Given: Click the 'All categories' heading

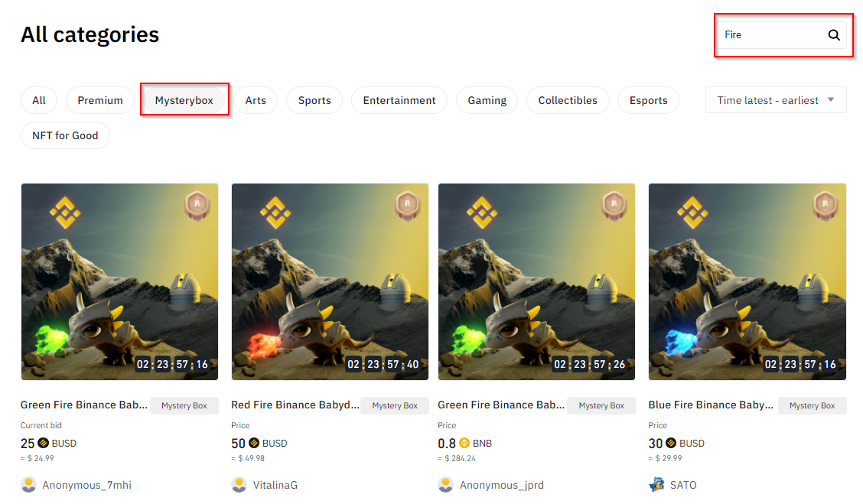Looking at the screenshot, I should coord(90,34).
